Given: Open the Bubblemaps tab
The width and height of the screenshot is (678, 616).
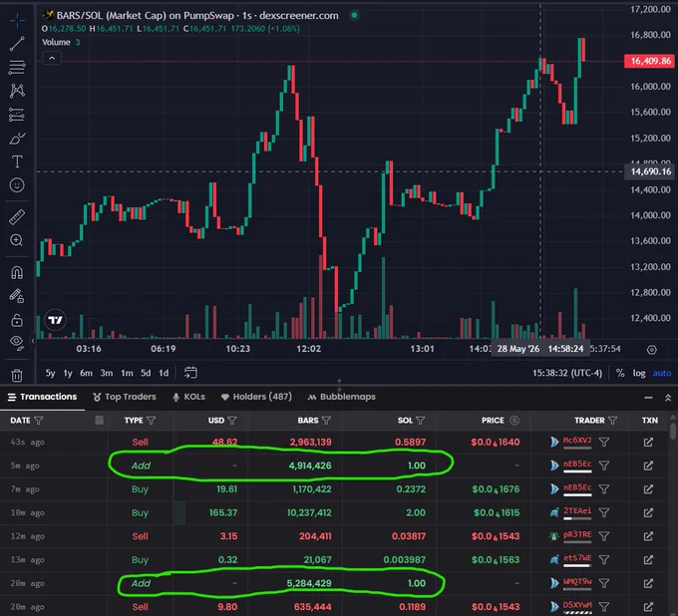Looking at the screenshot, I should tap(342, 397).
